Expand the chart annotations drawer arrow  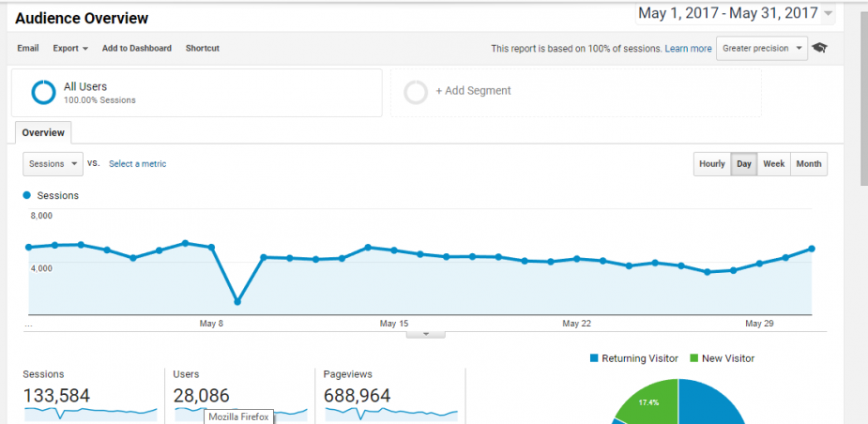(426, 334)
